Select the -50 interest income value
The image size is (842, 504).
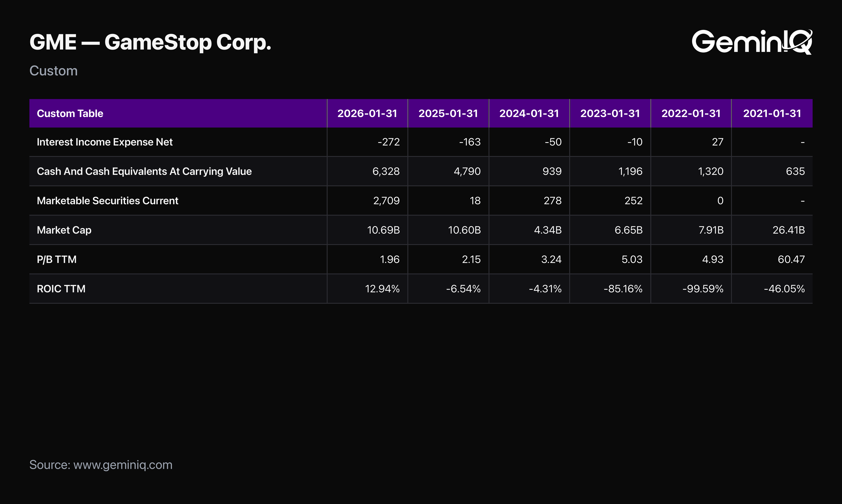(x=553, y=142)
